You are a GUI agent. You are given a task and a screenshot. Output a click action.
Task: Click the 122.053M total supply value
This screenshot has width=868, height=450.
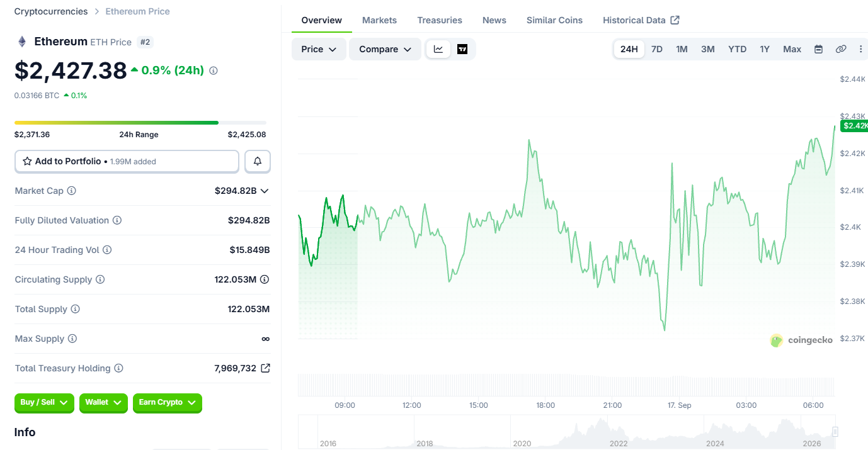(x=249, y=309)
